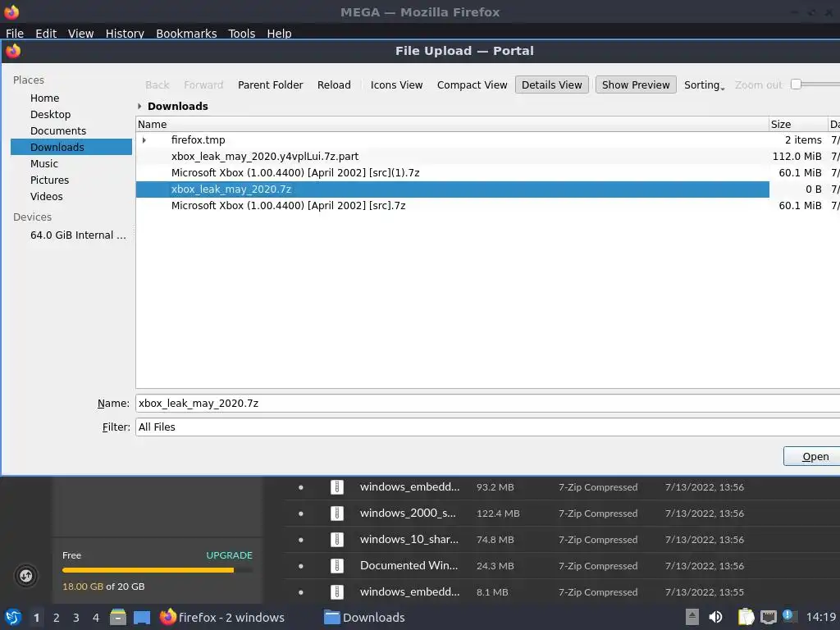This screenshot has width=840, height=630.
Task: Open the LXQt start menu
Action: [x=13, y=617]
